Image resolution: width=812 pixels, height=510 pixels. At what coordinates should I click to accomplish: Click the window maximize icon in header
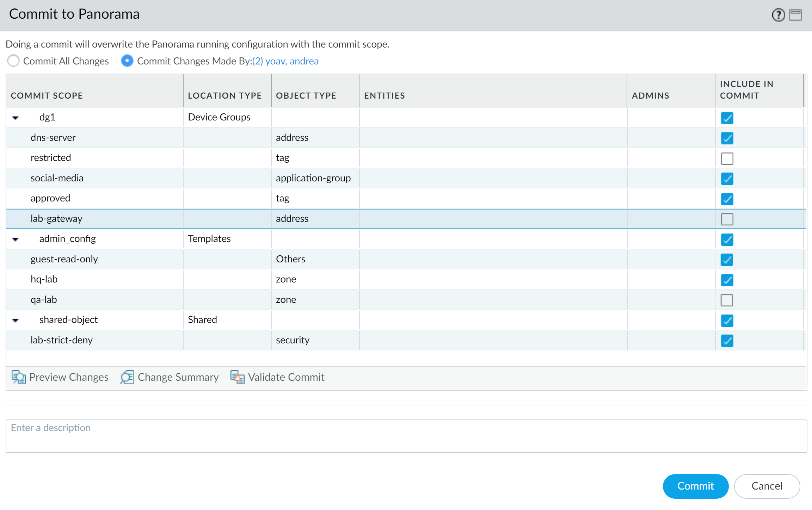click(x=795, y=15)
